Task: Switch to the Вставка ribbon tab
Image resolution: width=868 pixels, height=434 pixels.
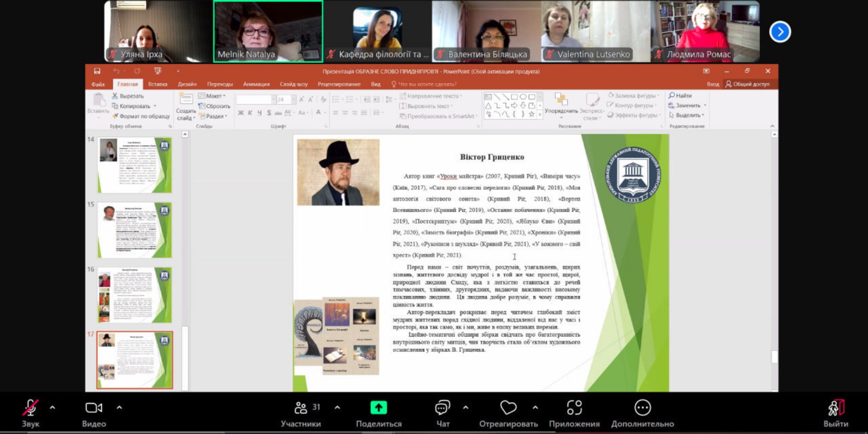Action: pos(158,84)
